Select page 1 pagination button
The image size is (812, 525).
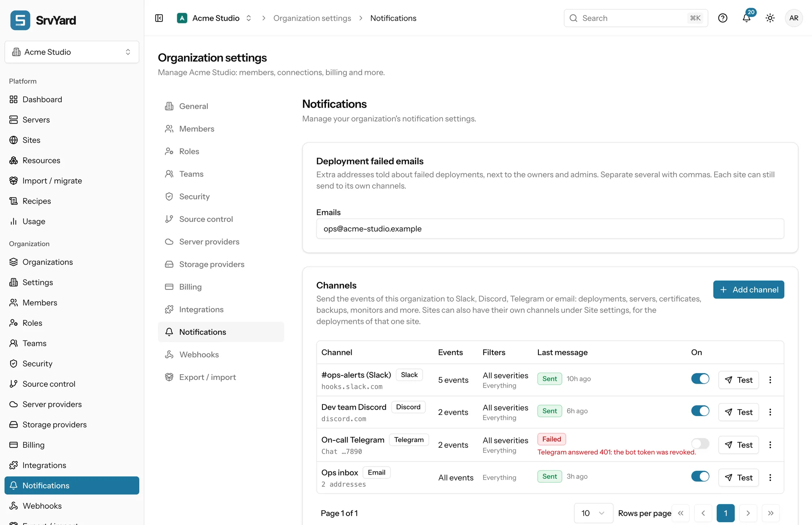726,513
